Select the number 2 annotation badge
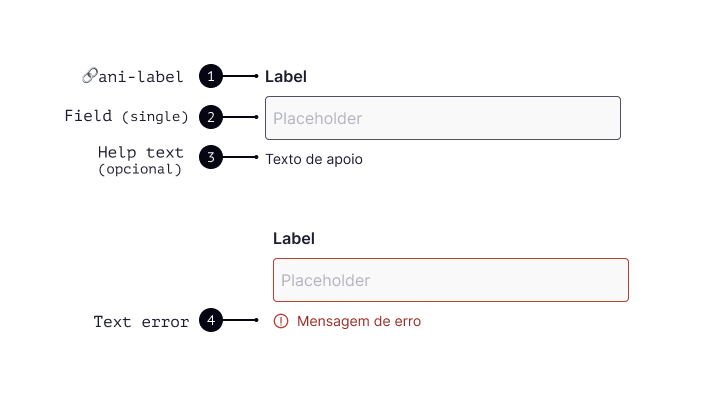Screen dimensions: 719x406 pyautogui.click(x=211, y=117)
